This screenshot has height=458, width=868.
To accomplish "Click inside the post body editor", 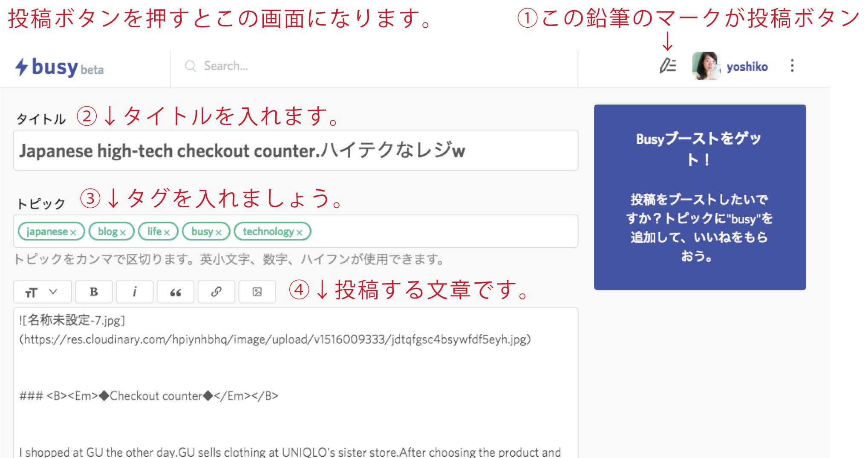I will click(296, 383).
